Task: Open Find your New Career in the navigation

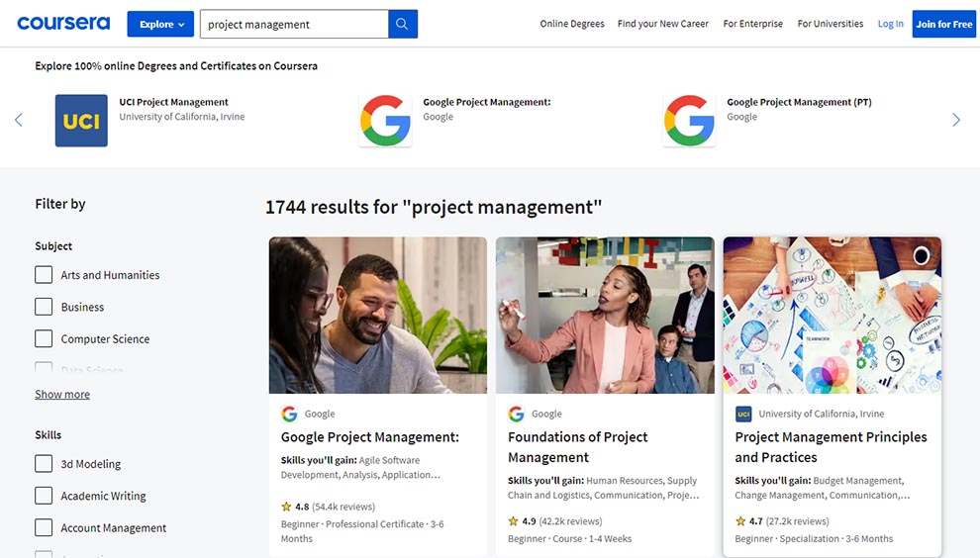Action: point(663,24)
